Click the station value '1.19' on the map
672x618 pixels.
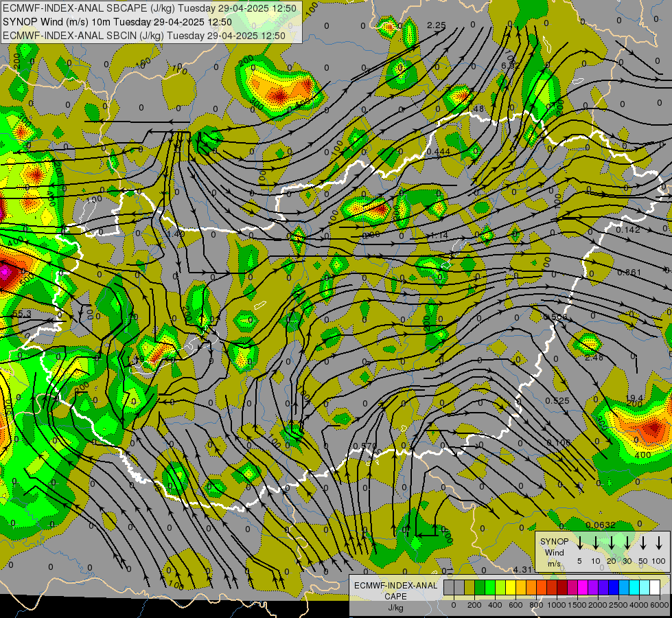tap(135, 359)
